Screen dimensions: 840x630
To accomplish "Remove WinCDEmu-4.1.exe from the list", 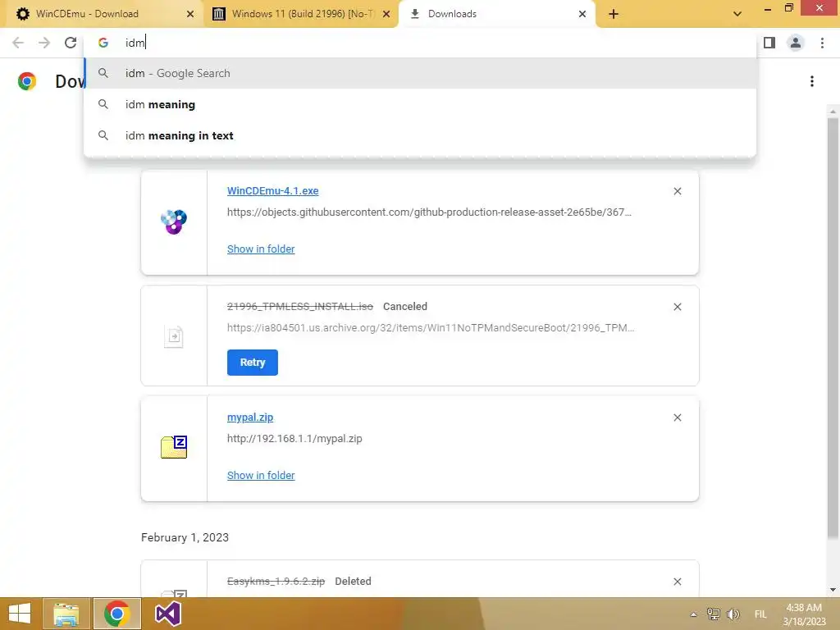I will (x=678, y=191).
